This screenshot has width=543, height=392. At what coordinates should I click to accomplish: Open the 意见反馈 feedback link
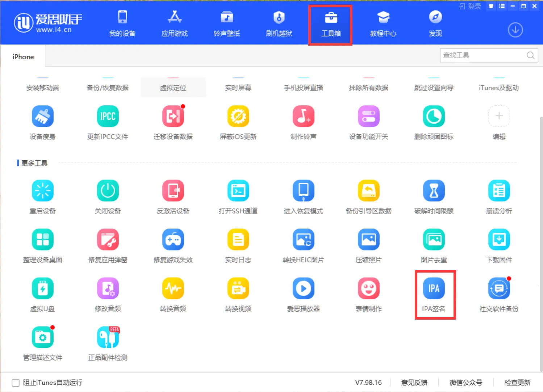[414, 382]
